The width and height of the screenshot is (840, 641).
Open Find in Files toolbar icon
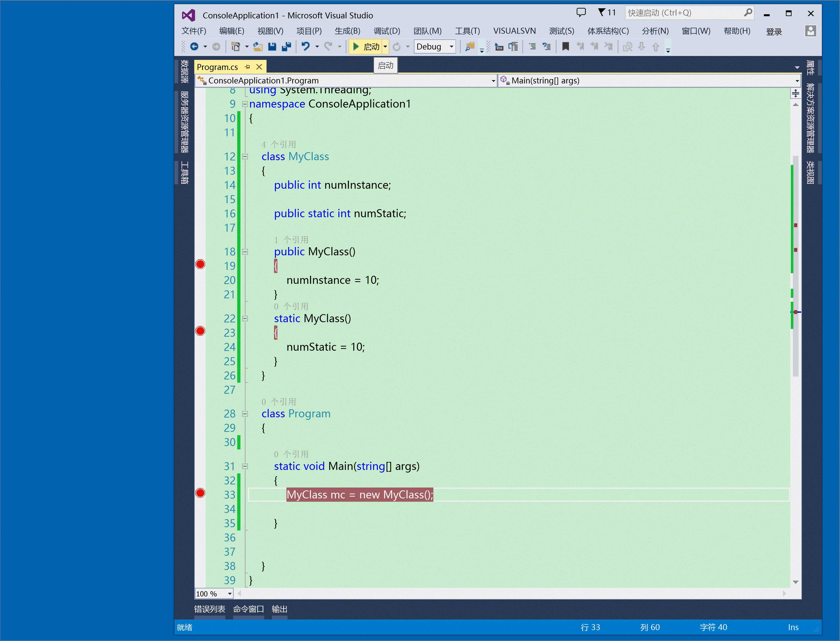tap(470, 47)
